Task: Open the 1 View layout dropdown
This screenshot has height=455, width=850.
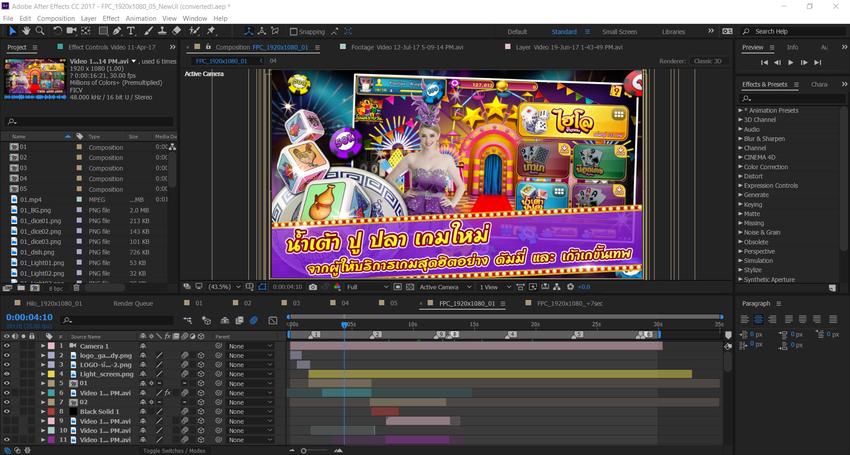Action: tap(495, 287)
